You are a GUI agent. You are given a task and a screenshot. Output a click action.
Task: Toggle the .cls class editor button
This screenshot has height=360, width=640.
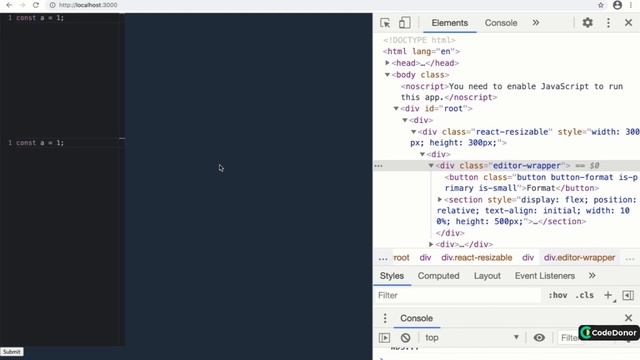[584, 295]
